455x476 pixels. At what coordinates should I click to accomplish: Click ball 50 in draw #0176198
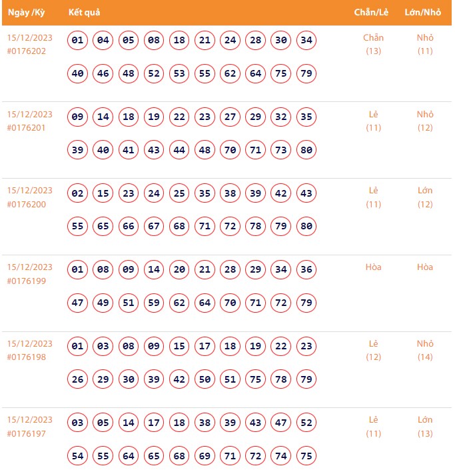click(205, 379)
